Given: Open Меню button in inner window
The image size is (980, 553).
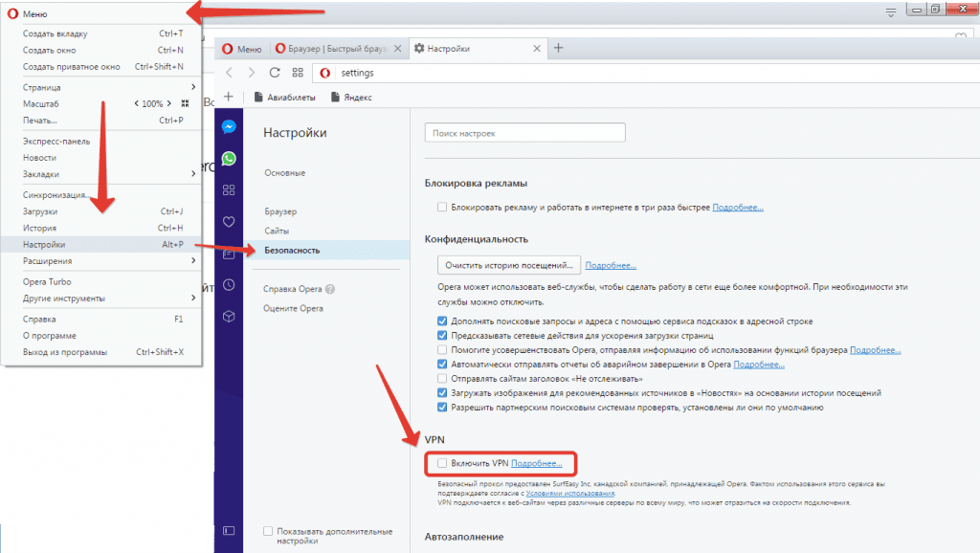Looking at the screenshot, I should point(242,48).
